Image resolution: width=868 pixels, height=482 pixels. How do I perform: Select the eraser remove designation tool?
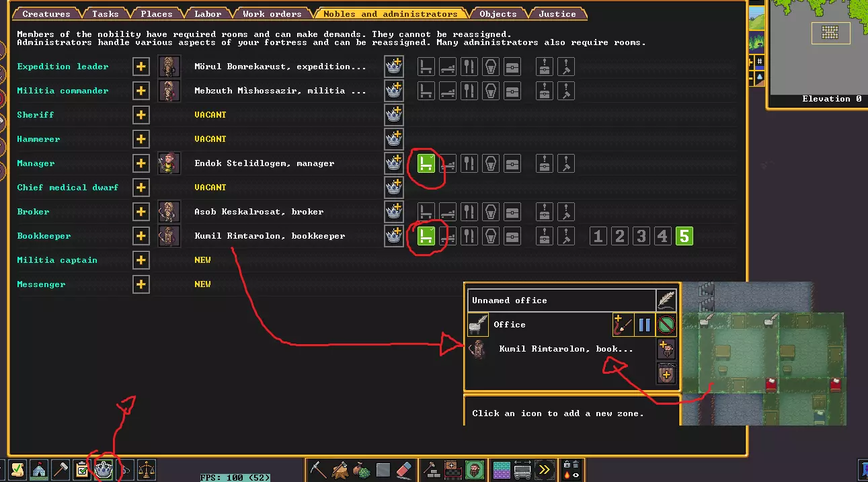pyautogui.click(x=404, y=469)
